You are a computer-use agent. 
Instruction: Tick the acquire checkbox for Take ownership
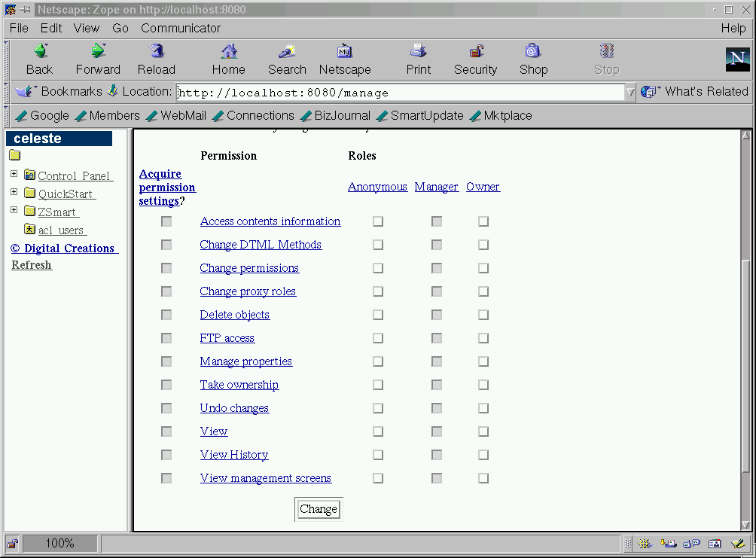[166, 385]
